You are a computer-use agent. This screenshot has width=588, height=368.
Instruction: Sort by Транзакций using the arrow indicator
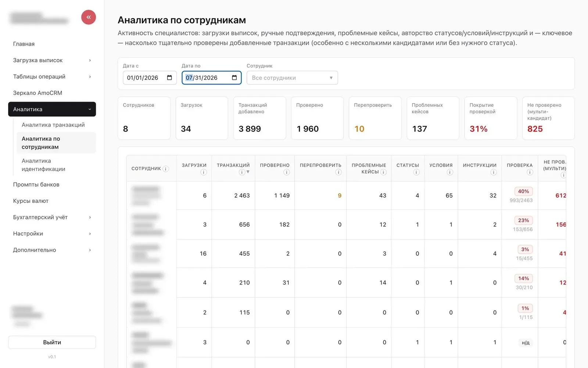pyautogui.click(x=248, y=172)
